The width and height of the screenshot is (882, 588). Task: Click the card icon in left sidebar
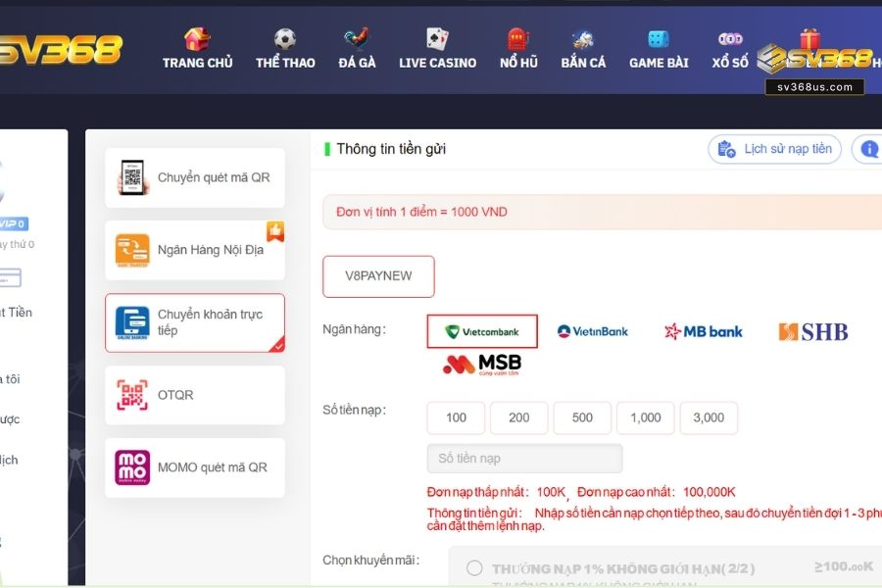10,278
